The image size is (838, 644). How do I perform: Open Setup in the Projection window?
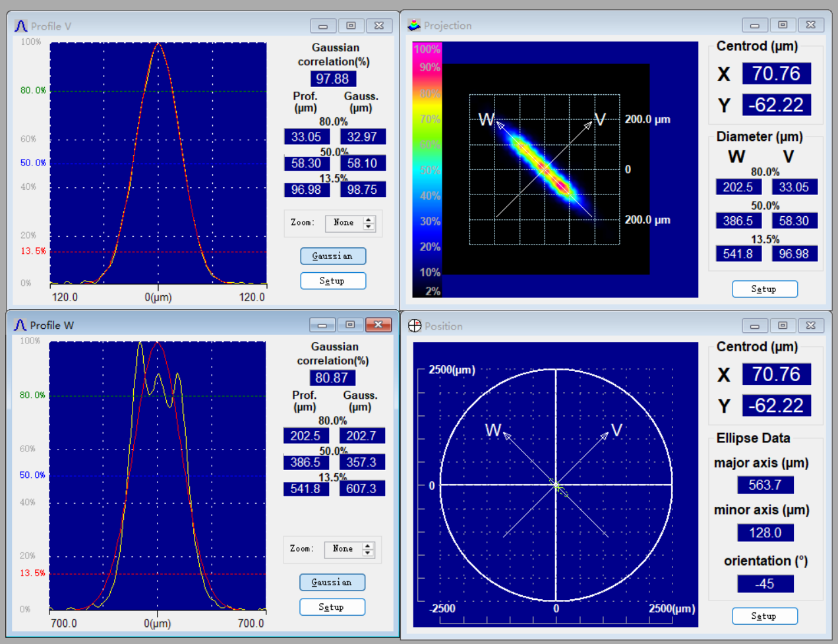point(765,289)
